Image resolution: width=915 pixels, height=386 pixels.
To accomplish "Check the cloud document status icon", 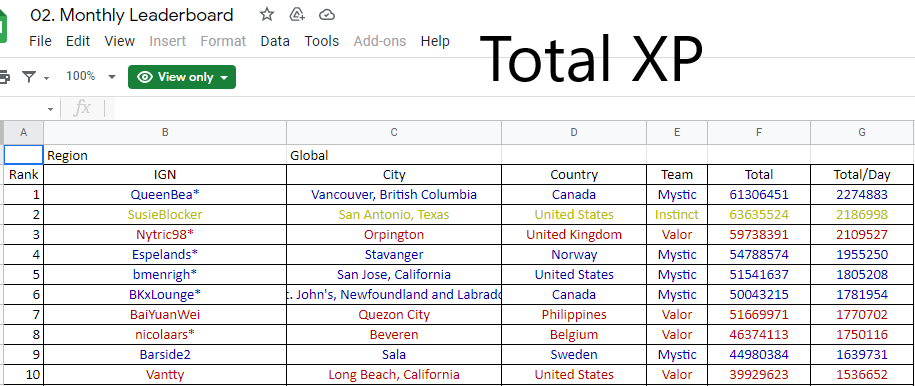I will click(327, 15).
